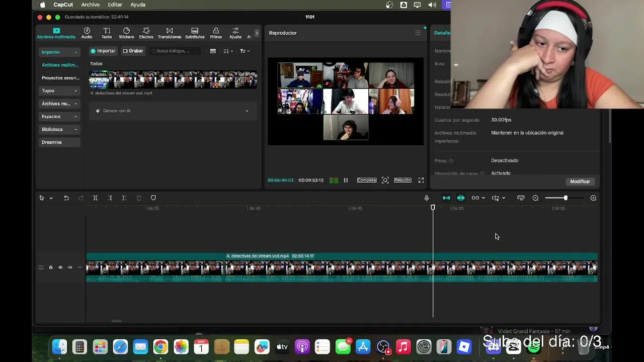
Task: Show more tool tabs with arrow
Action: click(x=257, y=33)
